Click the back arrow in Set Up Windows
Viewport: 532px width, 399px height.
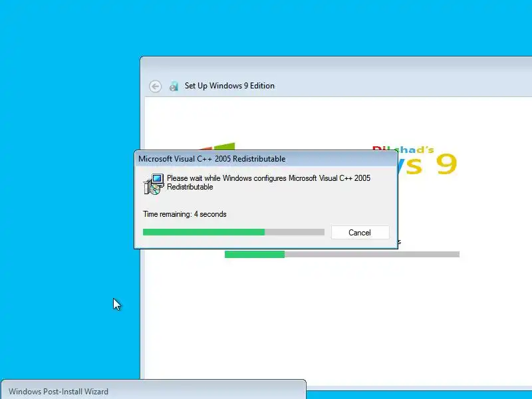[x=156, y=86]
